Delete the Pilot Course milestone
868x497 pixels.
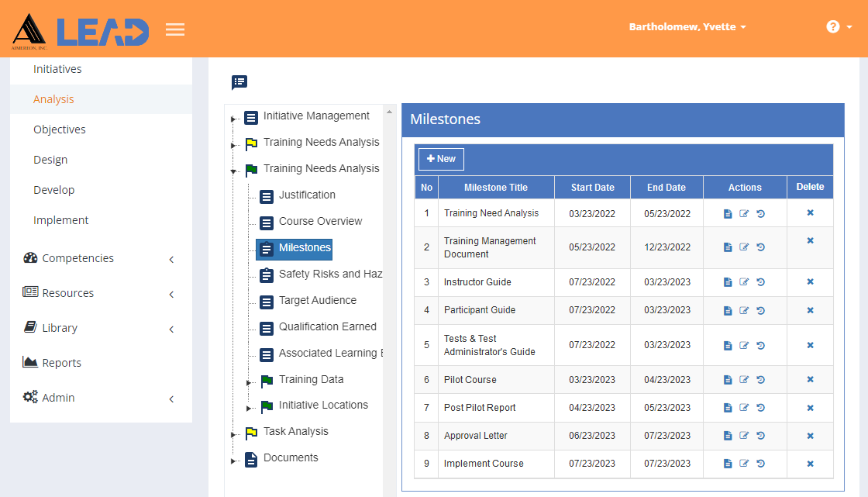(810, 380)
